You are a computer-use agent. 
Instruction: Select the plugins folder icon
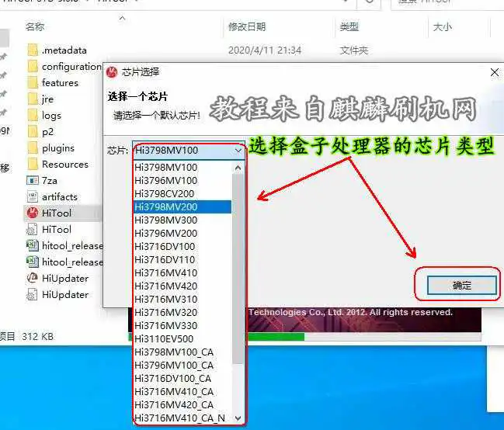click(x=33, y=147)
